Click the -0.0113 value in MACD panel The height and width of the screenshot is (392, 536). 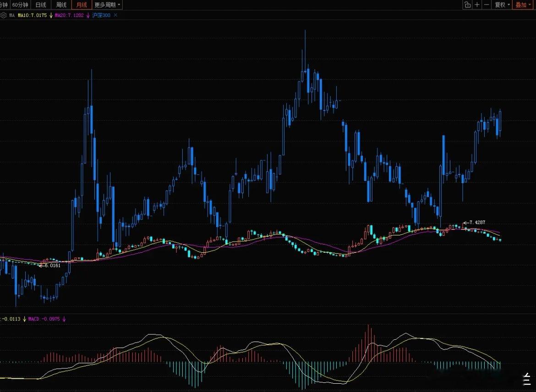coord(11,319)
